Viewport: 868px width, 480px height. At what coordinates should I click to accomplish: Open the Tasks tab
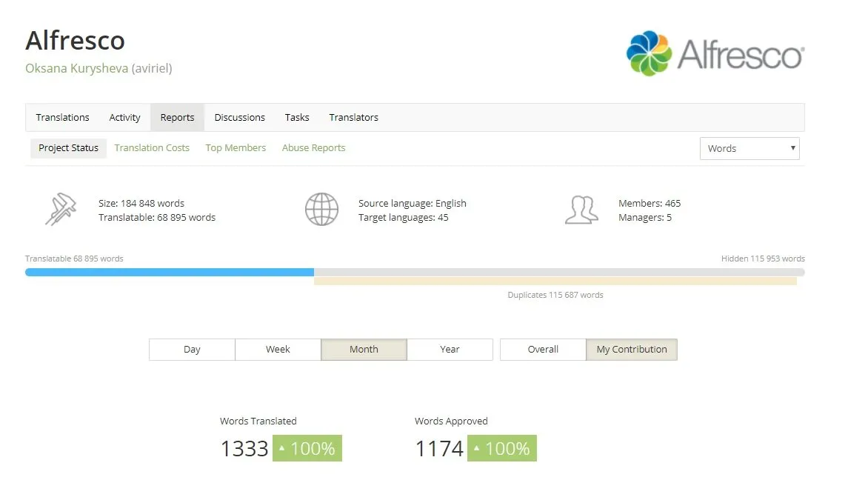pos(297,117)
